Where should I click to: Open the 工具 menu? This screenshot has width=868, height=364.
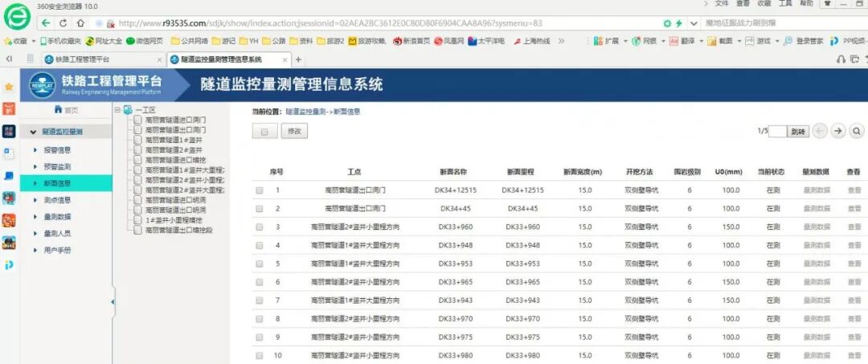tap(785, 3)
